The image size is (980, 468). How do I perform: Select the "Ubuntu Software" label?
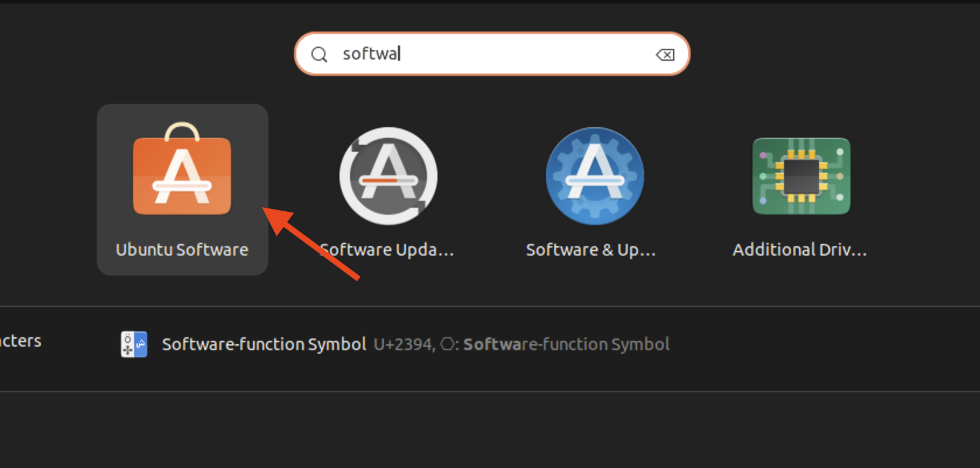tap(182, 250)
